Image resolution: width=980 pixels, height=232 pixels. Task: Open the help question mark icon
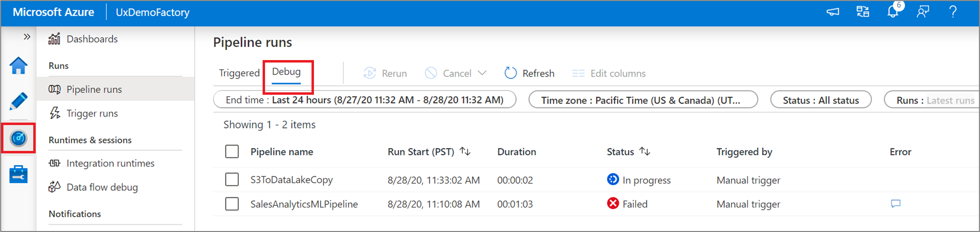pos(953,12)
